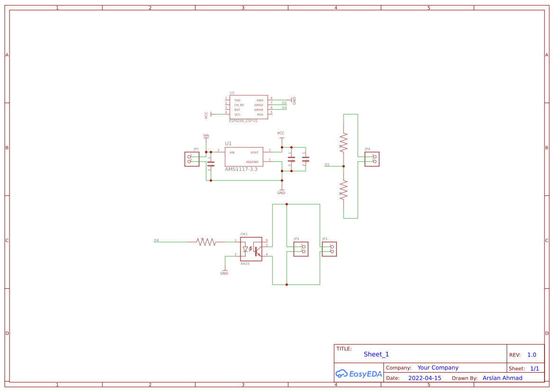554x392 pixels.
Task: Select the VIN power label above JP1
Action: click(205, 135)
